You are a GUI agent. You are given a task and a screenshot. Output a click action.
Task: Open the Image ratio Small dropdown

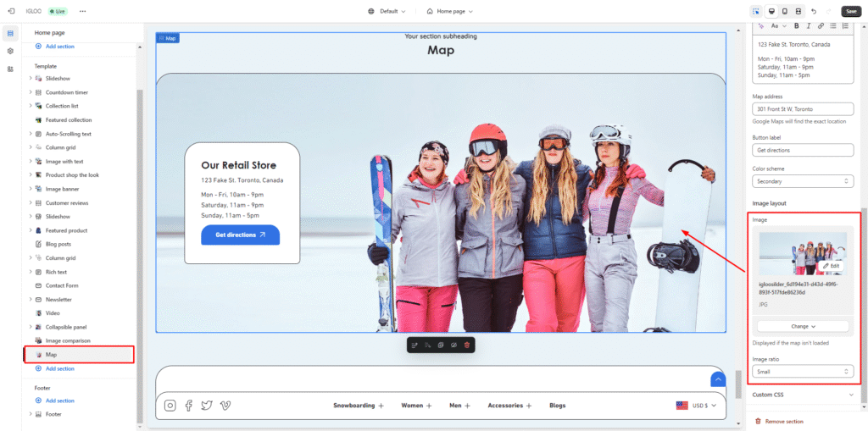click(803, 371)
